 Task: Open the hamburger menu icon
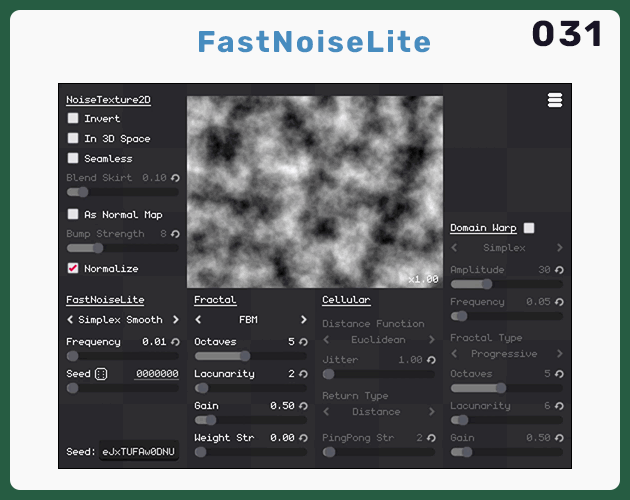[555, 100]
